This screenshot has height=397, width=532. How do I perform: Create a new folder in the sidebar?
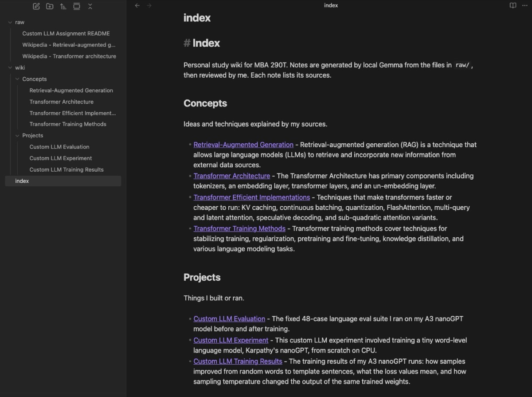pos(50,6)
